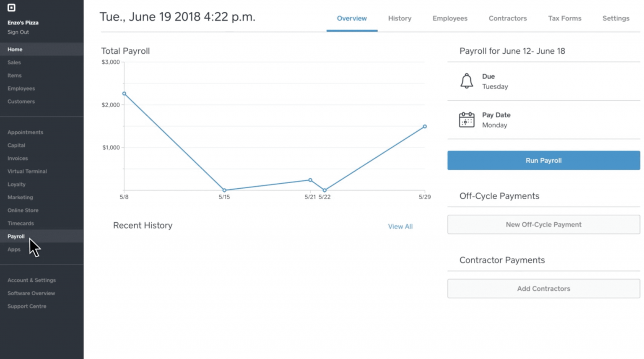Click the Add Contractors button
This screenshot has height=359, width=644.
[543, 289]
